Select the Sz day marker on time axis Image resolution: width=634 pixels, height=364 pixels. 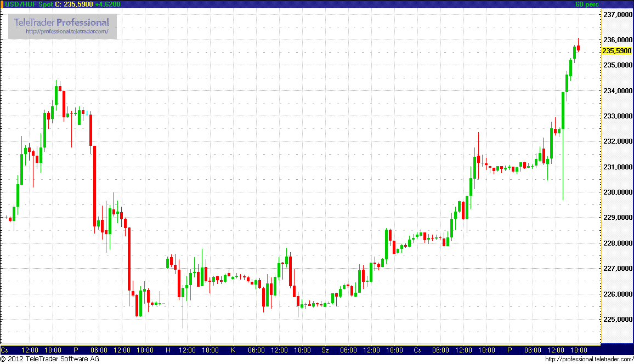tap(325, 350)
